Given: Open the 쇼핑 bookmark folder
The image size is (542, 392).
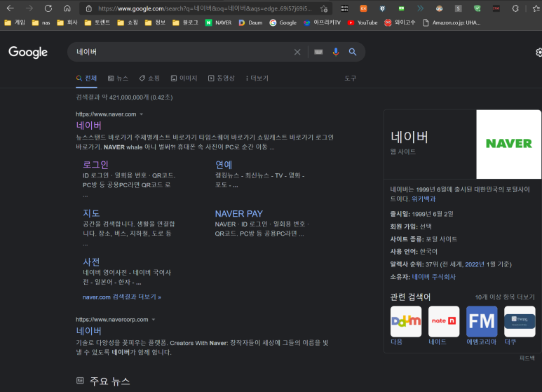Looking at the screenshot, I should tap(128, 22).
